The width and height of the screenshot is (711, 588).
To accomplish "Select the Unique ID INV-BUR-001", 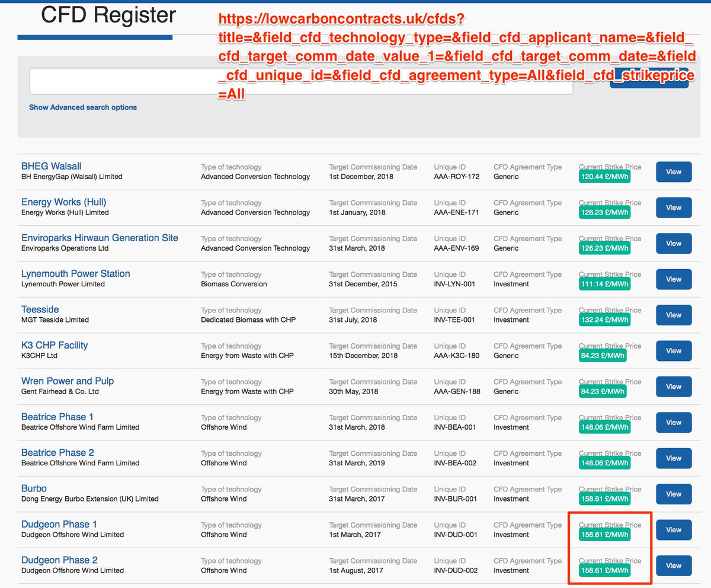I will [x=455, y=499].
